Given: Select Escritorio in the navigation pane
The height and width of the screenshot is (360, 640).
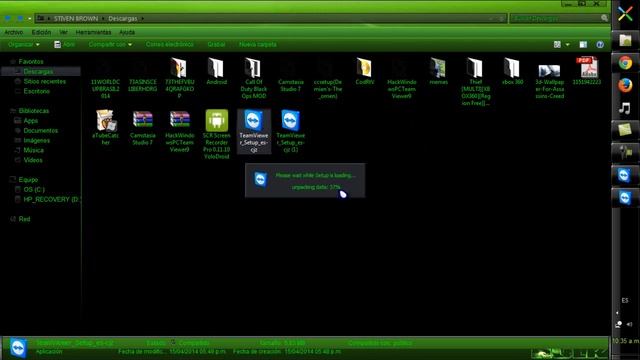Looking at the screenshot, I should pos(37,91).
